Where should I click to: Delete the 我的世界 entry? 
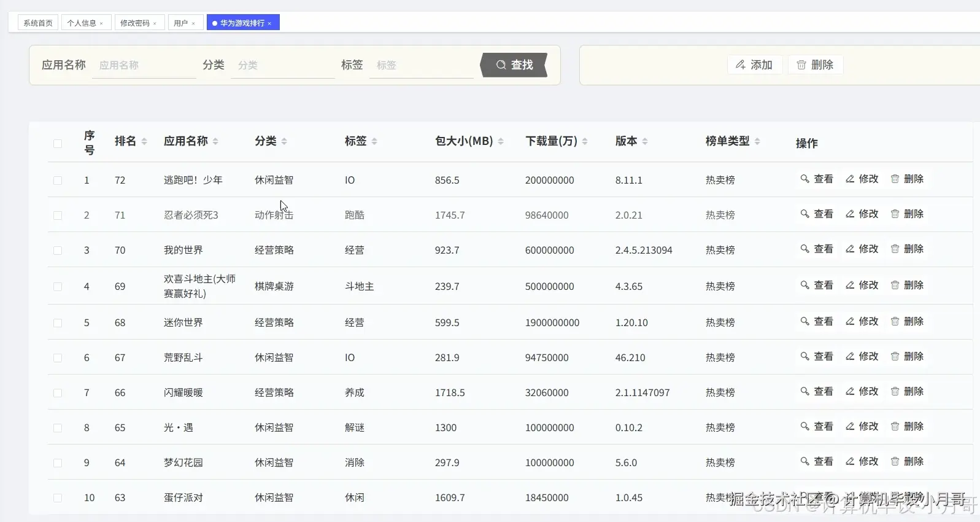[x=907, y=249]
